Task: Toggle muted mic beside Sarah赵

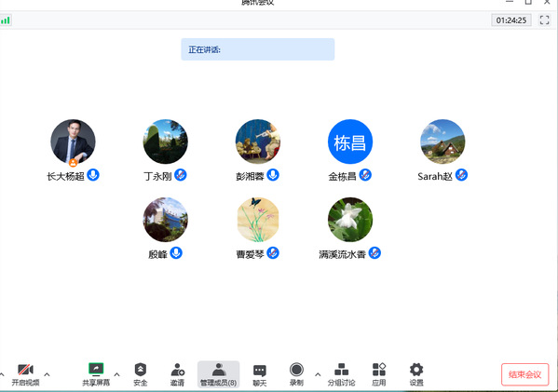Action: coord(461,175)
